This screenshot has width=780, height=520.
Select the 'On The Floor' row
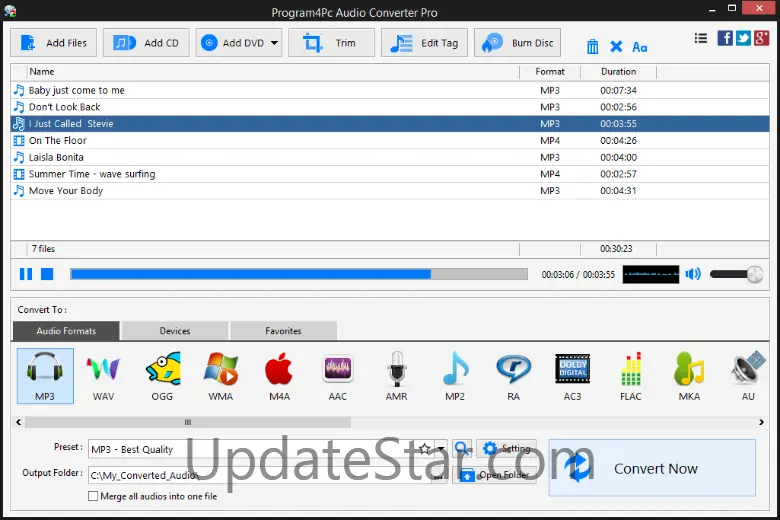click(x=390, y=141)
